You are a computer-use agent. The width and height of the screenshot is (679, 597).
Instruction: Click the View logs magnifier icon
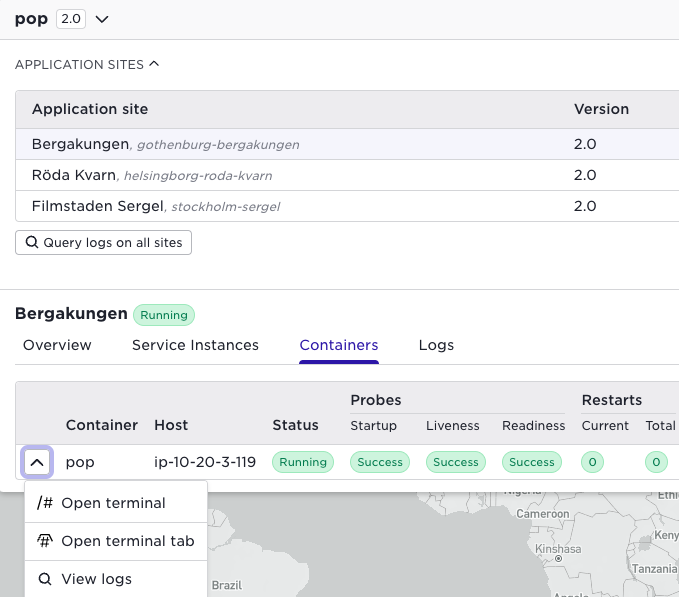(45, 579)
